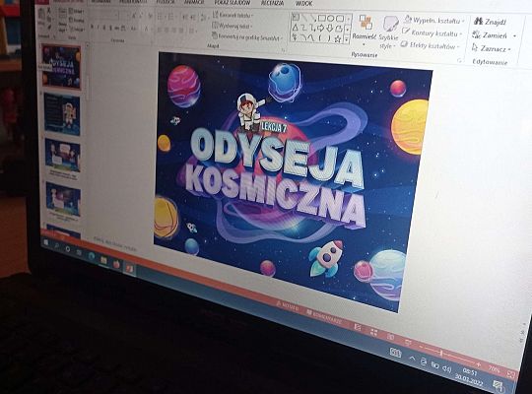Select the second slide thumbnail with astronaut

(62, 114)
